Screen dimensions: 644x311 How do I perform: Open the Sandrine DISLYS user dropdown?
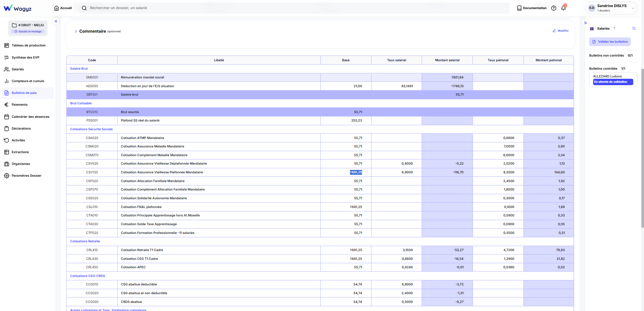point(611,8)
